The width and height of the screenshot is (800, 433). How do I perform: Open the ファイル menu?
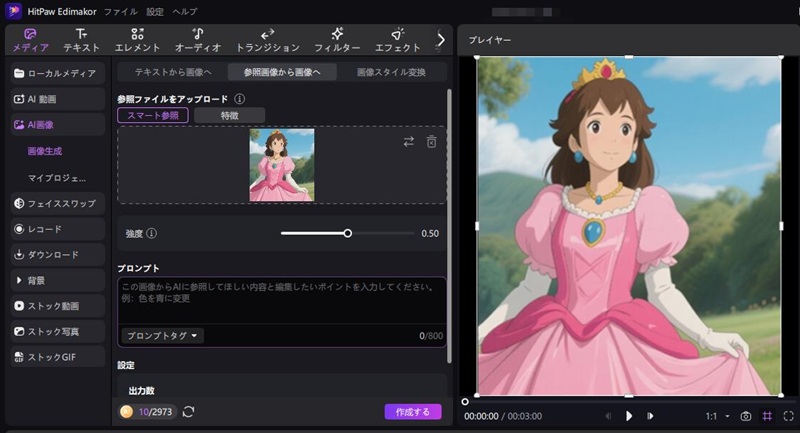[121, 11]
